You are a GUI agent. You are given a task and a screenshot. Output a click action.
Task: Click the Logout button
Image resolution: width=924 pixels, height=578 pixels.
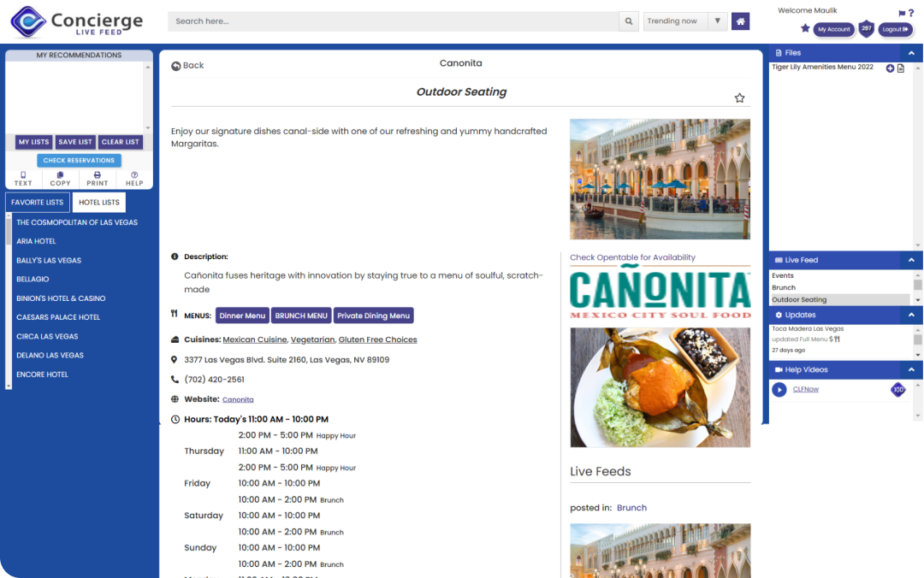[895, 29]
